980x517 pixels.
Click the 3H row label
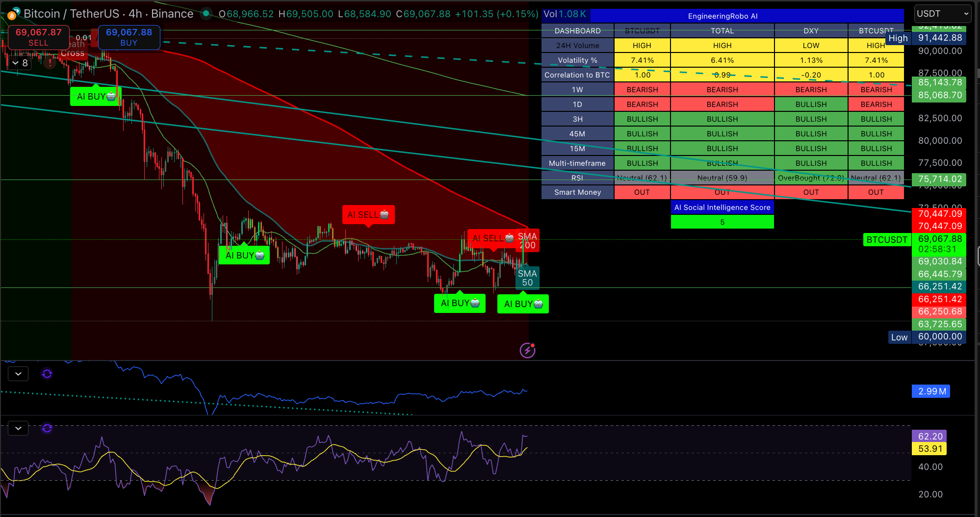[577, 119]
